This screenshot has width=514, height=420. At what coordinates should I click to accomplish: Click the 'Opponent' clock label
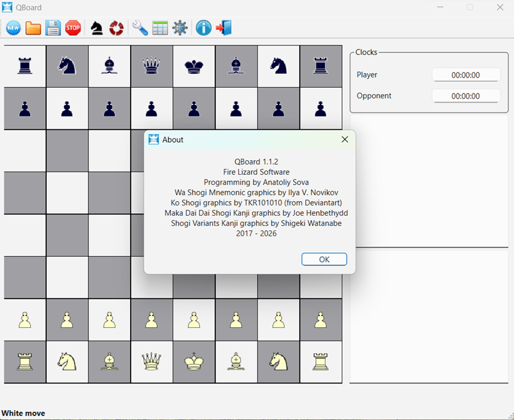tap(374, 95)
